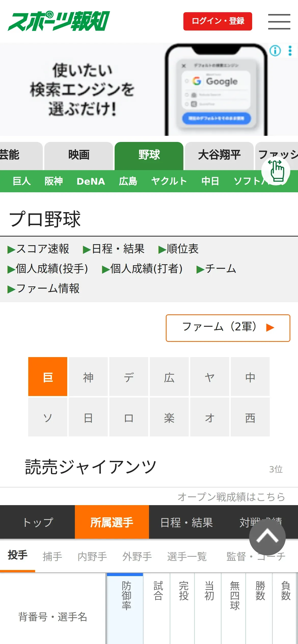Open 個人成績(打者) stats link
Screen dimensions: 298x644
(x=142, y=269)
